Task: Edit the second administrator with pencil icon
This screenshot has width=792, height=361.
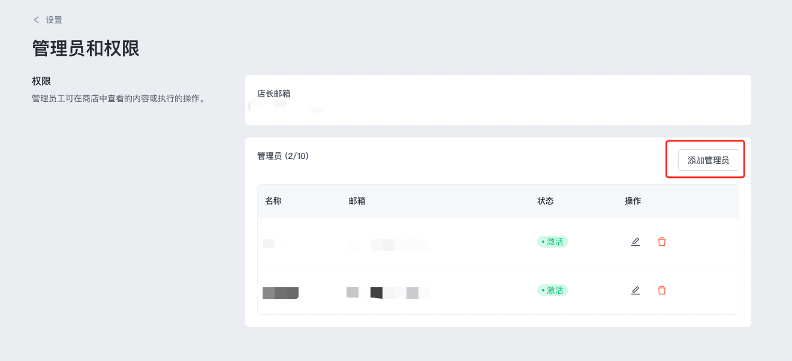Action: coord(635,290)
